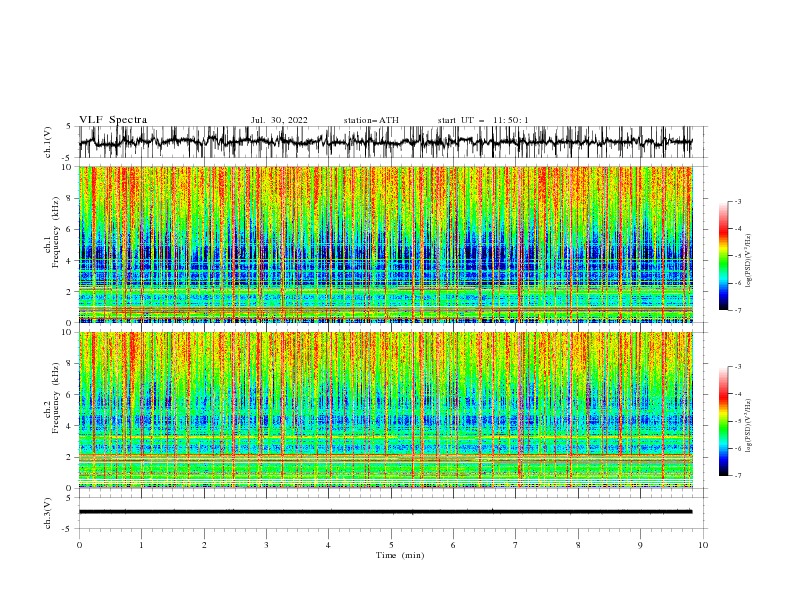Click the ch.2 log(PSD) colorbar label
This screenshot has height=612, width=792.
[x=748, y=425]
